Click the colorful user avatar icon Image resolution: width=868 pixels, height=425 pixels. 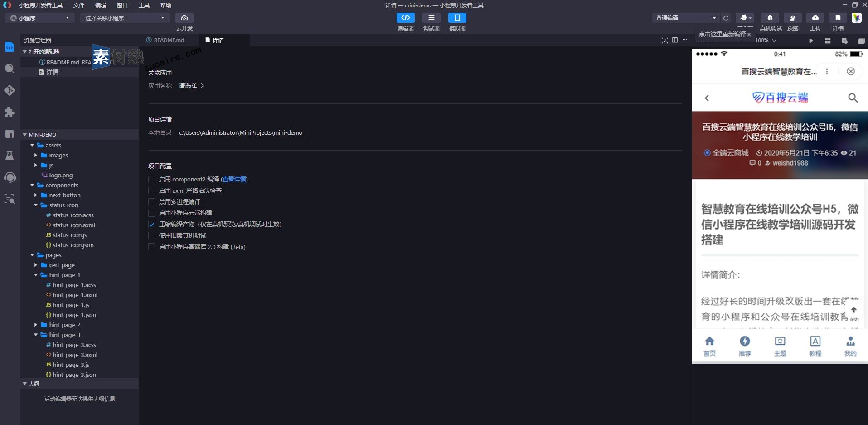(857, 18)
